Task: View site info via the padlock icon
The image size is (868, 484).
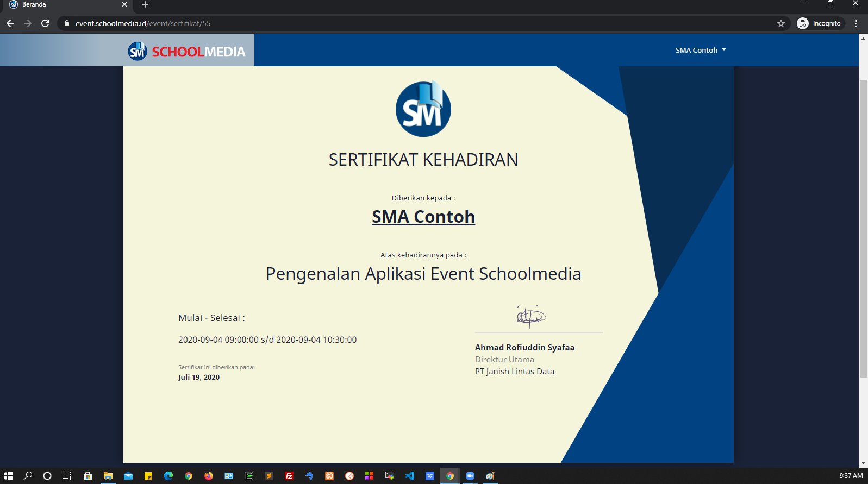Action: 67,23
